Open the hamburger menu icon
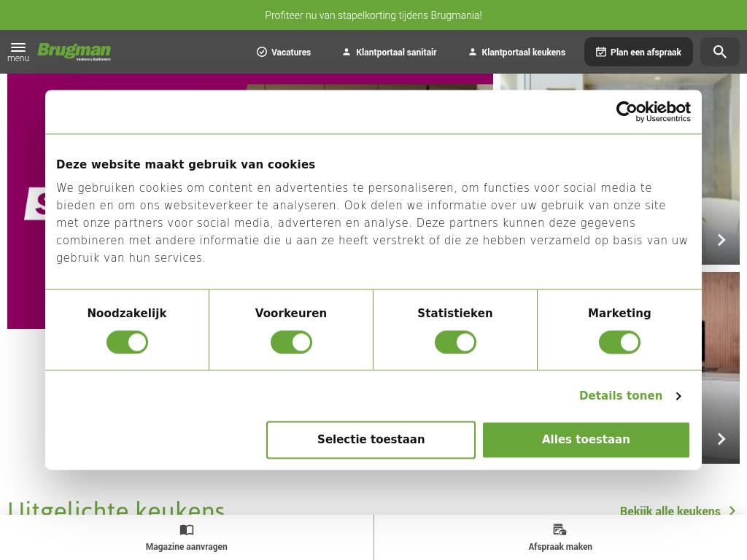Viewport: 747px width, 560px height. pos(18,48)
